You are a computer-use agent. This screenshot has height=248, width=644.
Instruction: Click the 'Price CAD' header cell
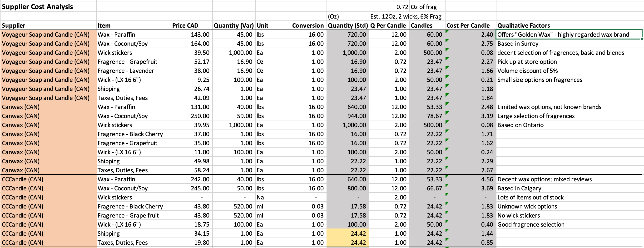[192, 25]
